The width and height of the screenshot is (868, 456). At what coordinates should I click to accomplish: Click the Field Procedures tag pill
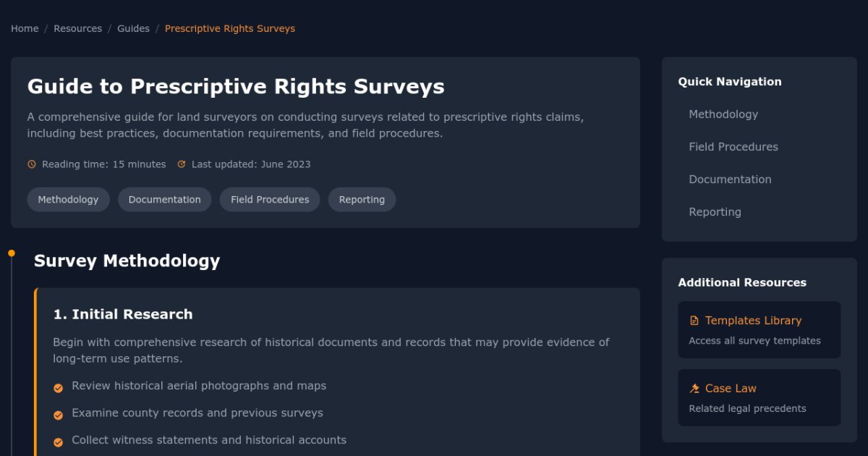point(270,200)
